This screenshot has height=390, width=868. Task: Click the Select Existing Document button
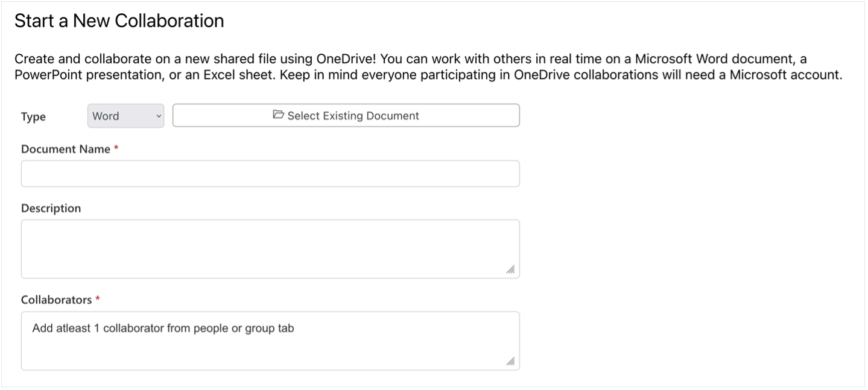(346, 115)
